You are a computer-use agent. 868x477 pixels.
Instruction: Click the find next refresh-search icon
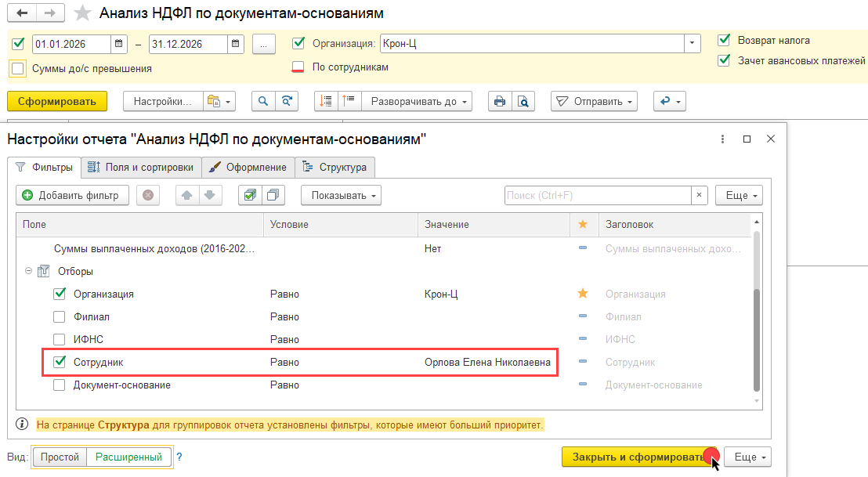click(287, 102)
